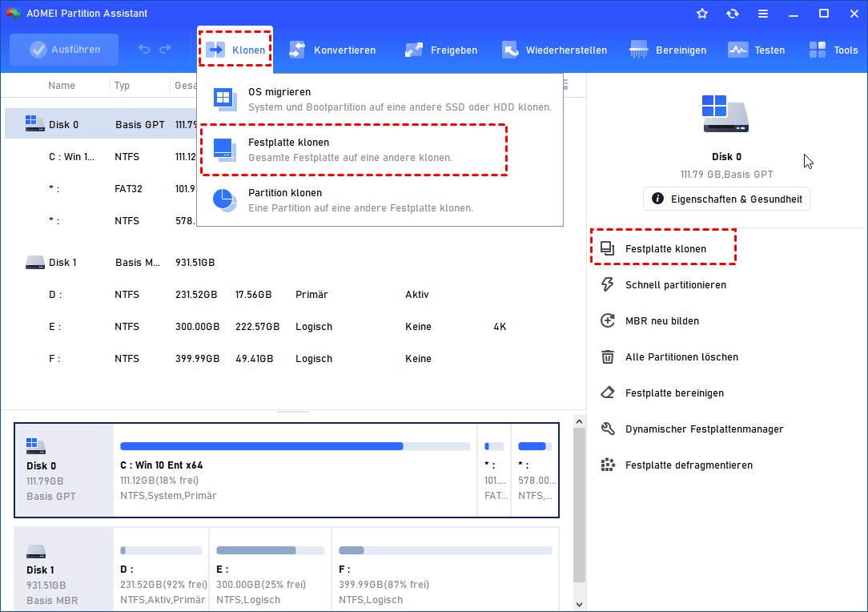
Task: Click the D : partition block in Disk 1 map
Action: tap(161, 570)
